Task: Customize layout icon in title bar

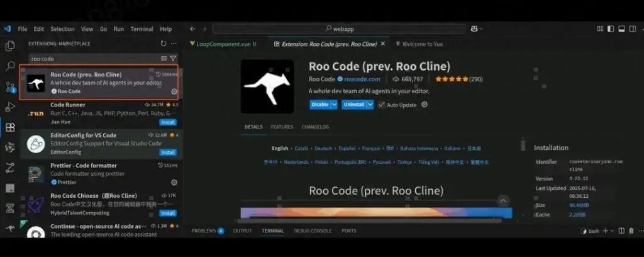Action: click(601, 29)
